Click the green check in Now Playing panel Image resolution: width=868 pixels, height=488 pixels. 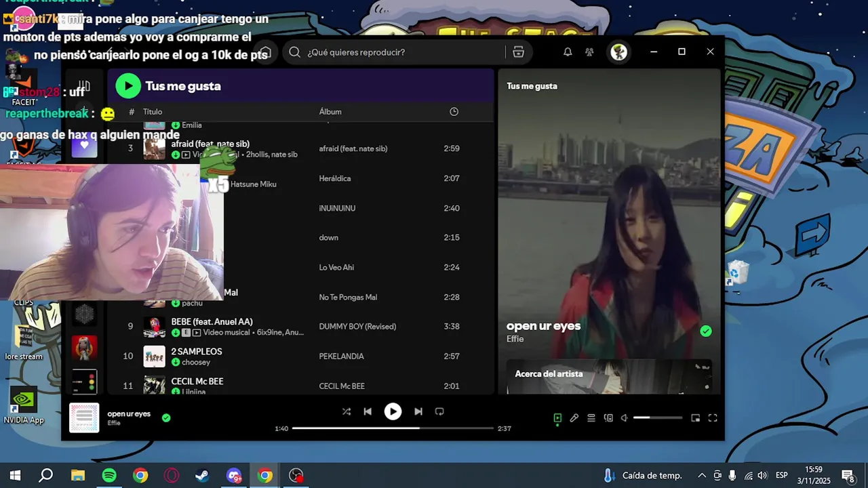706,331
